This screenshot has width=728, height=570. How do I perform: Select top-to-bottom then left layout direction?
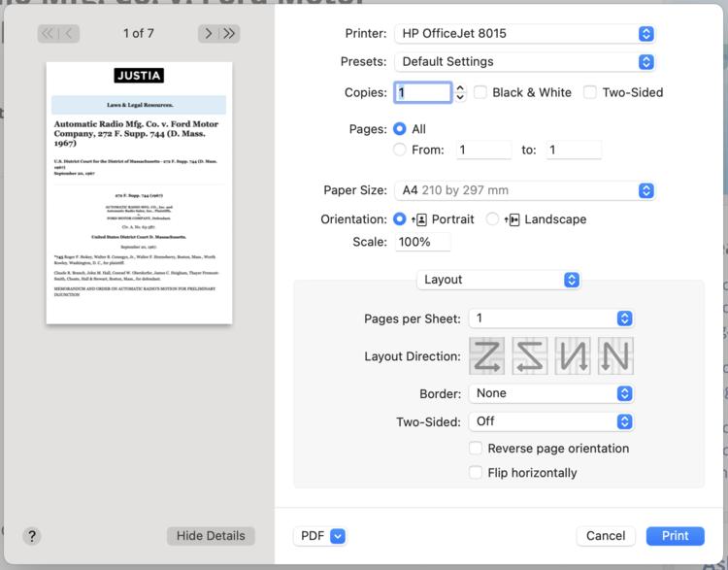(x=615, y=356)
